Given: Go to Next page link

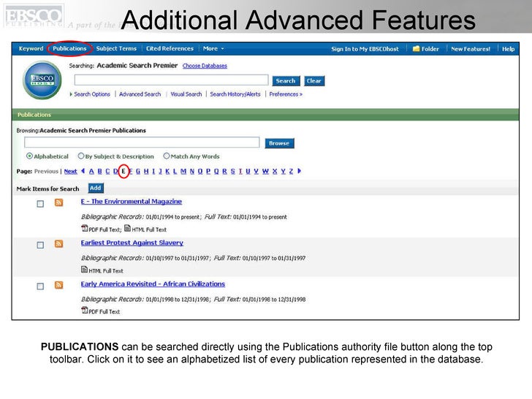Looking at the screenshot, I should click(71, 171).
